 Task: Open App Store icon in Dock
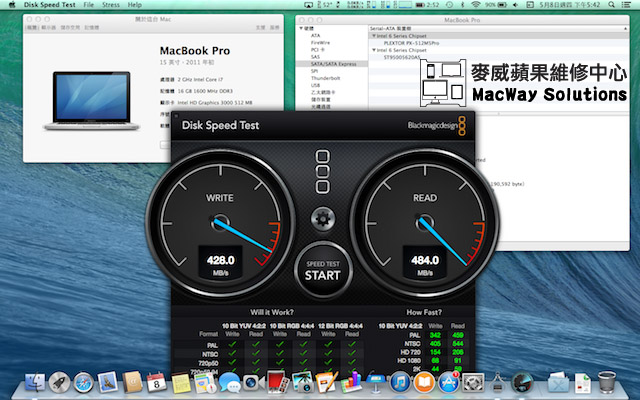click(x=449, y=383)
